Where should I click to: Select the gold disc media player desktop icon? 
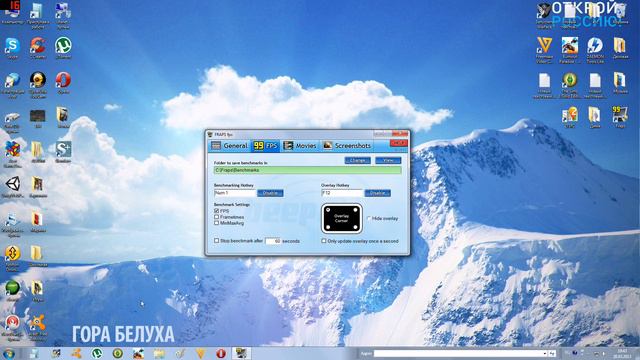click(x=38, y=80)
